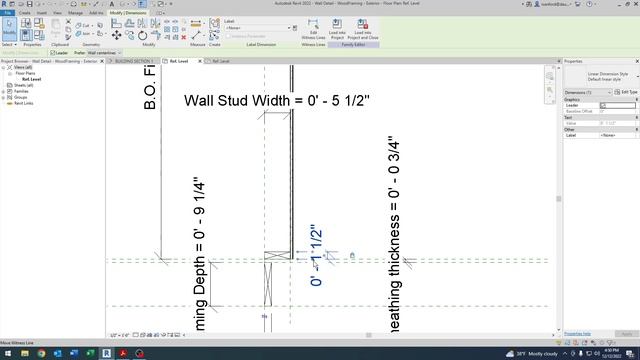640x360 pixels.
Task: Toggle the Instance Parameter checkbox
Action: coord(228,36)
